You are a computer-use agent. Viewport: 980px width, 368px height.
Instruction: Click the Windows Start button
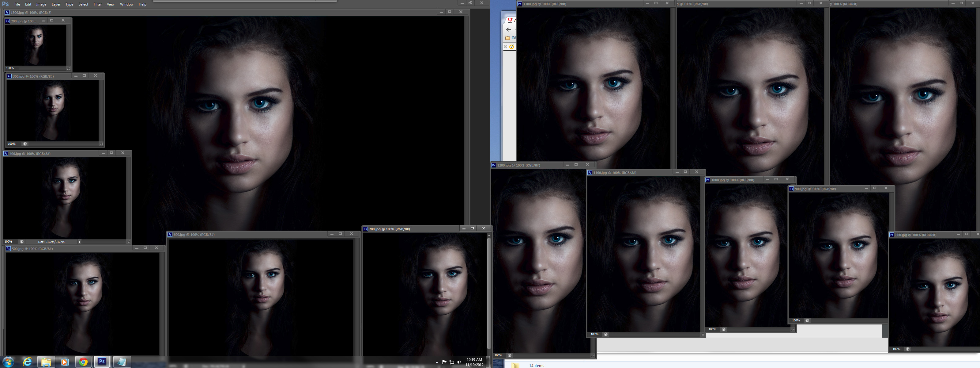(8, 362)
